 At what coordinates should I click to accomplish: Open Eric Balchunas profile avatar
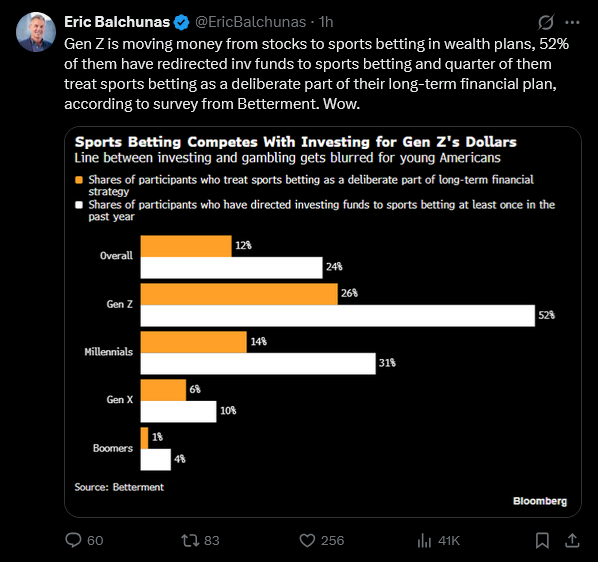tap(36, 32)
